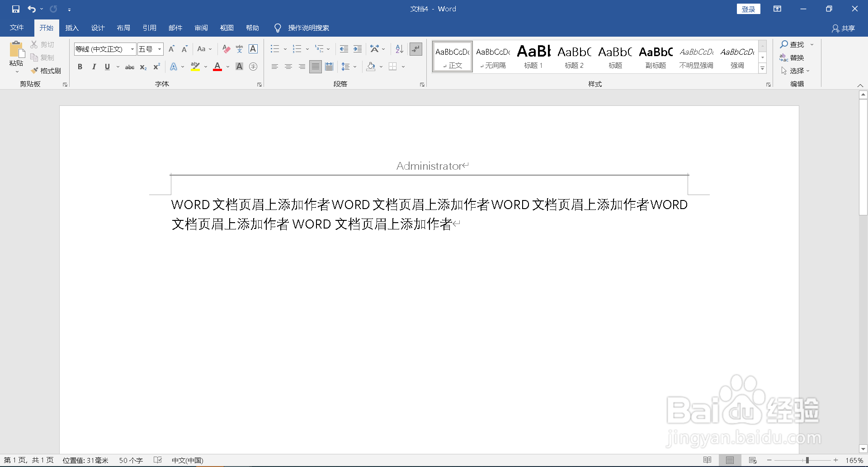Open the phonetic guide (wén) icon
The image size is (868, 467).
240,49
